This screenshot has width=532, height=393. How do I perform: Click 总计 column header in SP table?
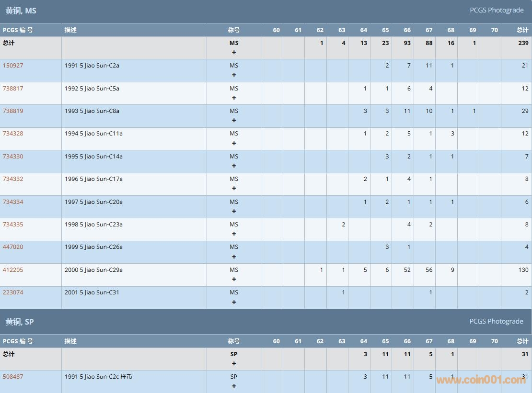click(x=522, y=341)
